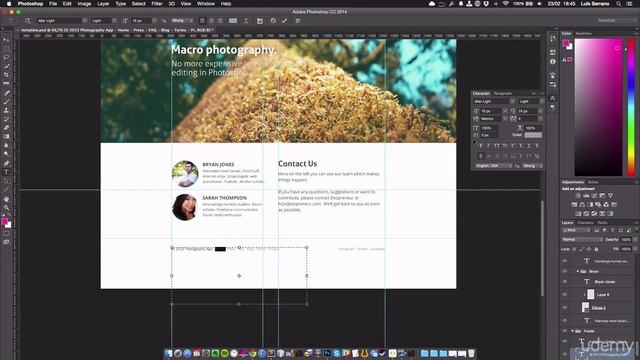Viewport: 640px width, 360px height.
Task: Toggle lock position on layer
Action: click(x=589, y=249)
